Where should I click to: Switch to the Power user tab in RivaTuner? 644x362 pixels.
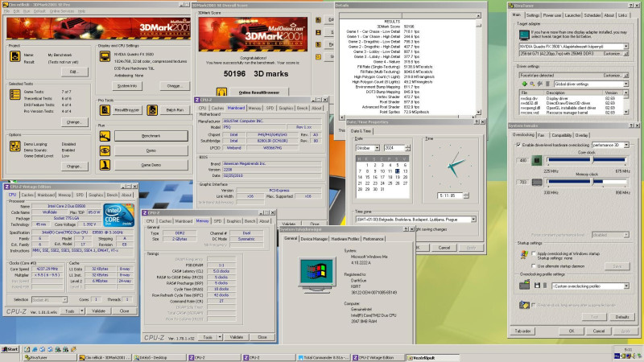552,15
